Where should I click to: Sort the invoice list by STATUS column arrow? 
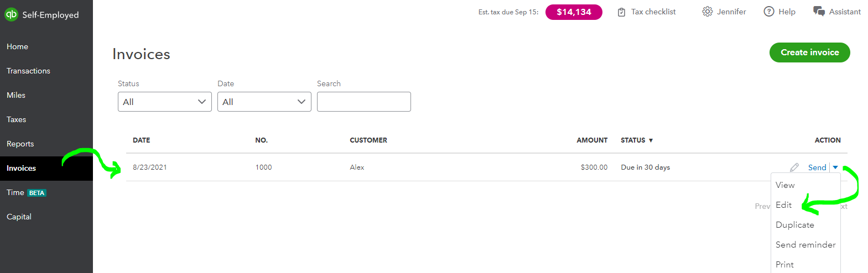pos(651,140)
